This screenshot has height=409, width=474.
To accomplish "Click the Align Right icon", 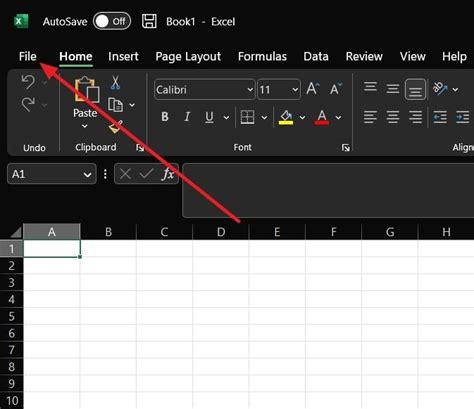I will (415, 117).
